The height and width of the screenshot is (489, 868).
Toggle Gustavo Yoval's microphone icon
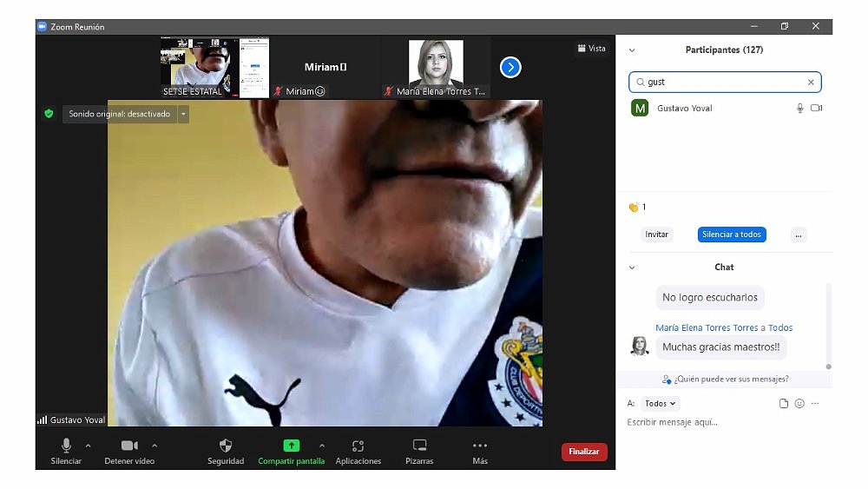pyautogui.click(x=799, y=109)
